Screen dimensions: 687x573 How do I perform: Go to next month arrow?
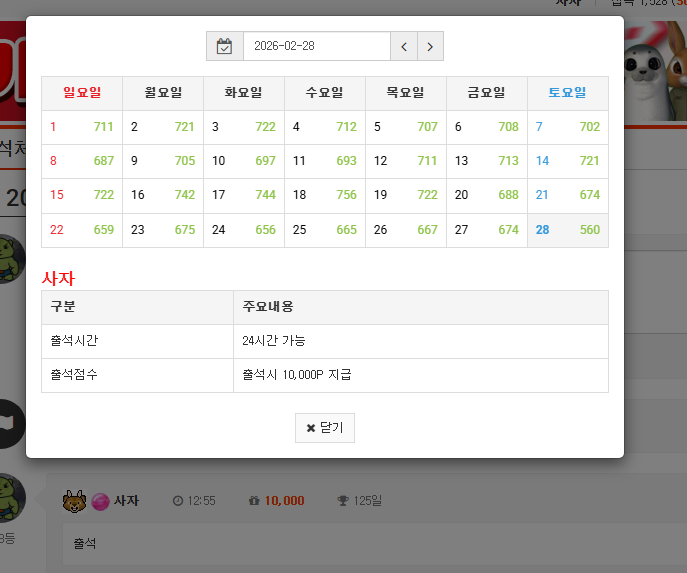coord(430,46)
